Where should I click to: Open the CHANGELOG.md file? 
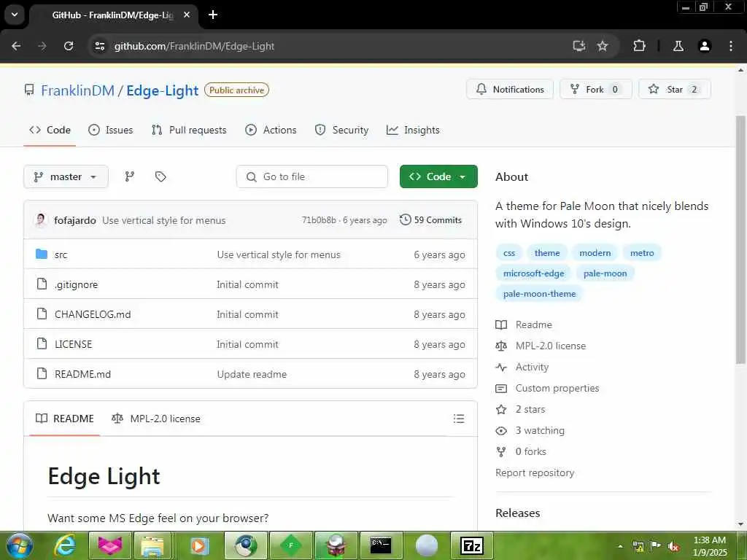[93, 314]
